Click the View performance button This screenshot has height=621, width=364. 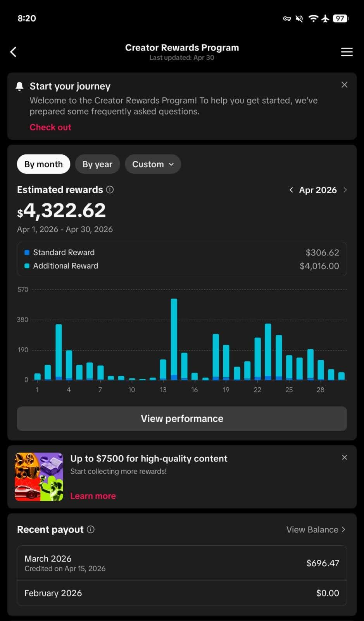coord(182,418)
